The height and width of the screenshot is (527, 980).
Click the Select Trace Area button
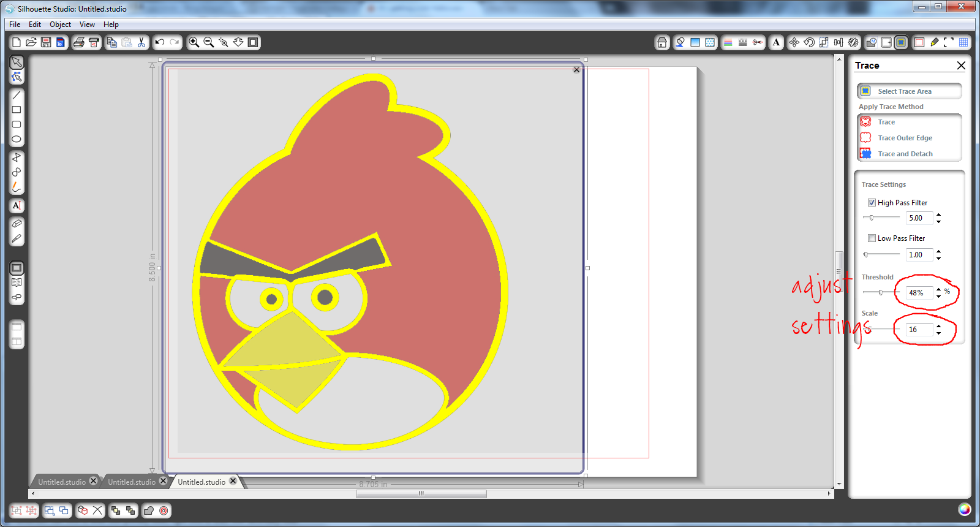click(910, 91)
